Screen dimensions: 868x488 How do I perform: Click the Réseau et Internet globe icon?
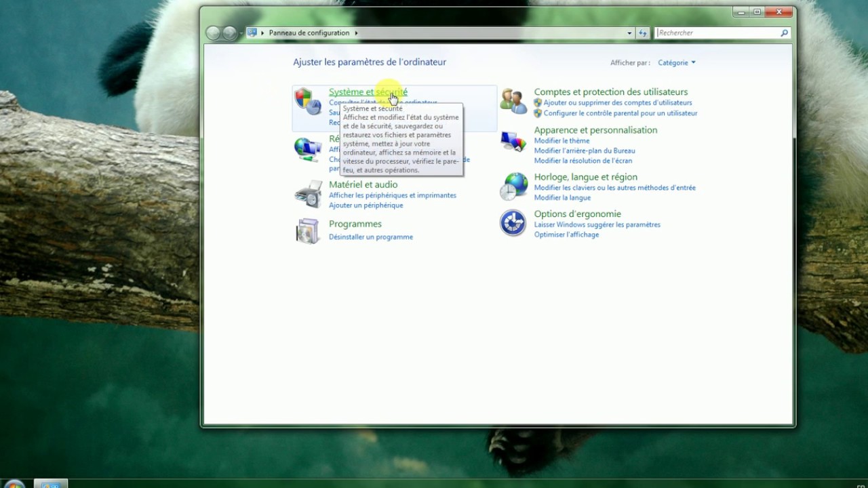point(308,149)
